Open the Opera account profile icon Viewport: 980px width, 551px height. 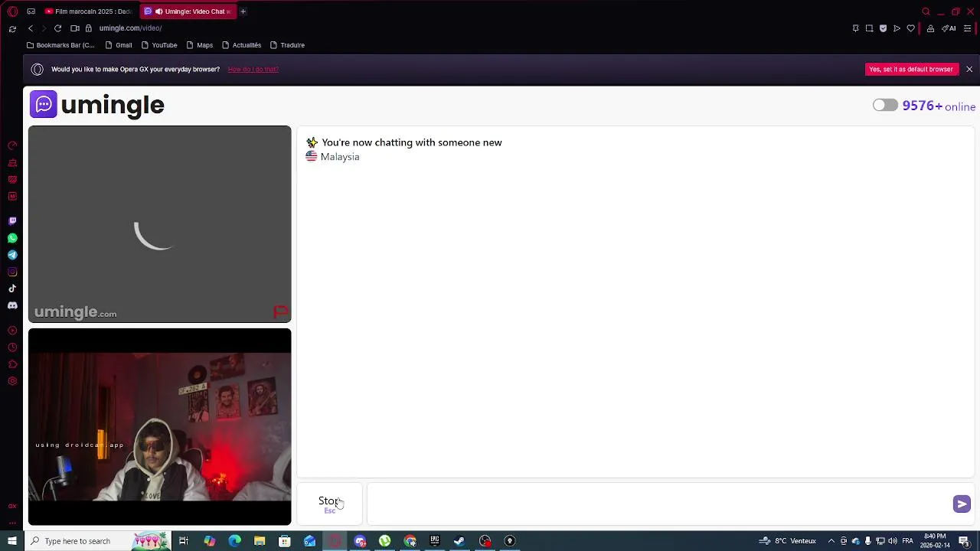pos(930,28)
